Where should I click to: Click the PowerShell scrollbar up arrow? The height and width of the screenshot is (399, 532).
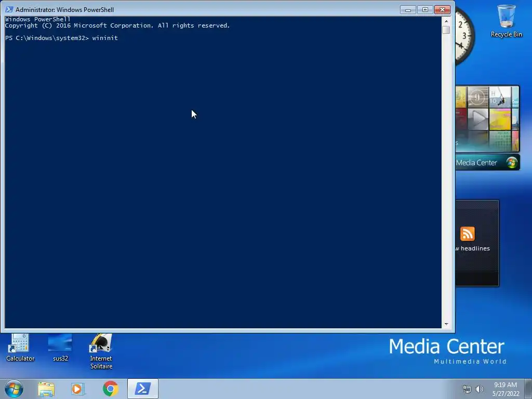(446, 21)
